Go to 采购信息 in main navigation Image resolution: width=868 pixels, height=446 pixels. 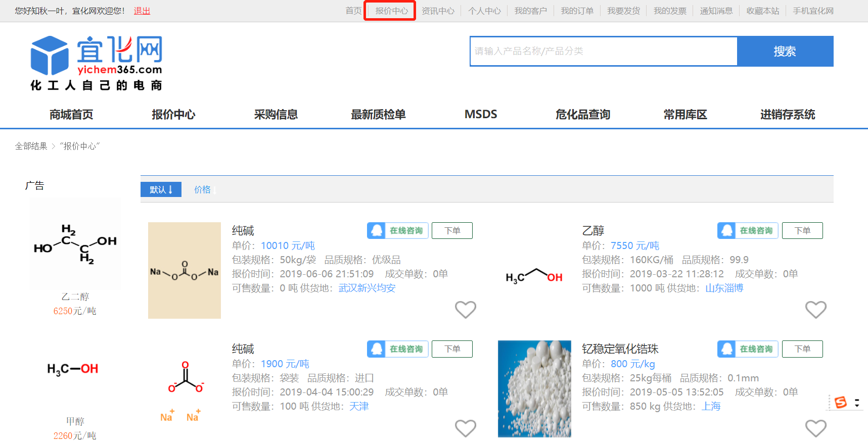[x=276, y=115]
